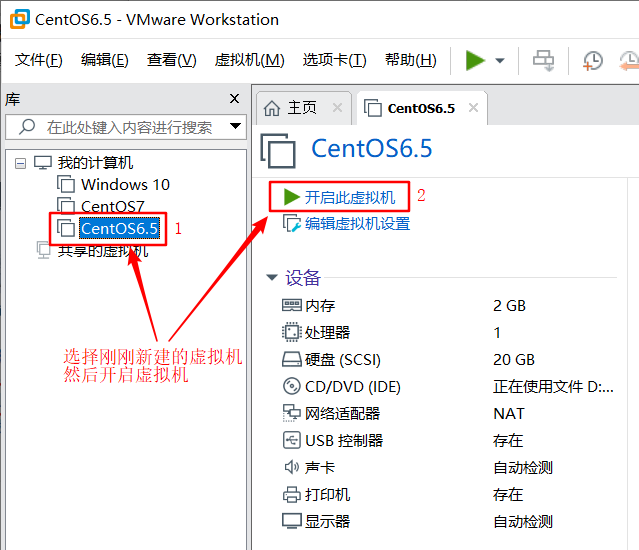
Task: Click the display monitor icon
Action: [x=292, y=521]
